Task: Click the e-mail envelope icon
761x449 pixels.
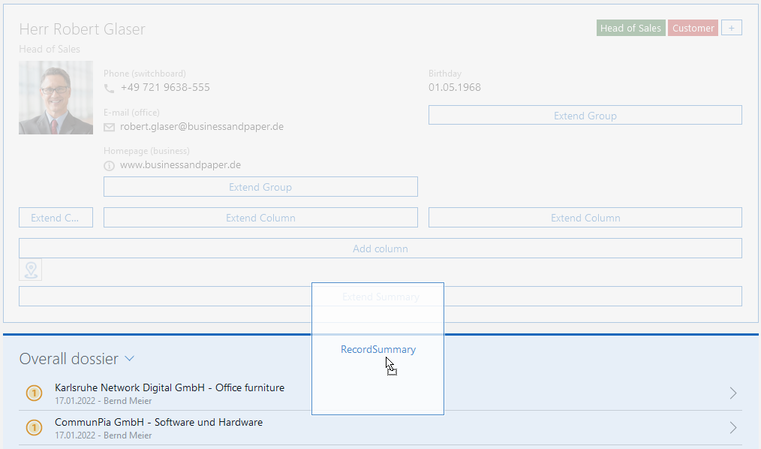Action: coord(110,127)
